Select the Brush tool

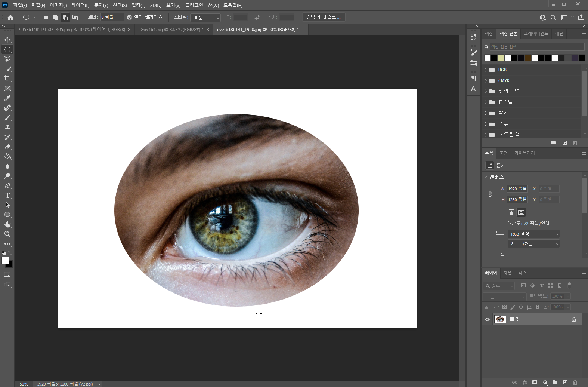pyautogui.click(x=7, y=117)
